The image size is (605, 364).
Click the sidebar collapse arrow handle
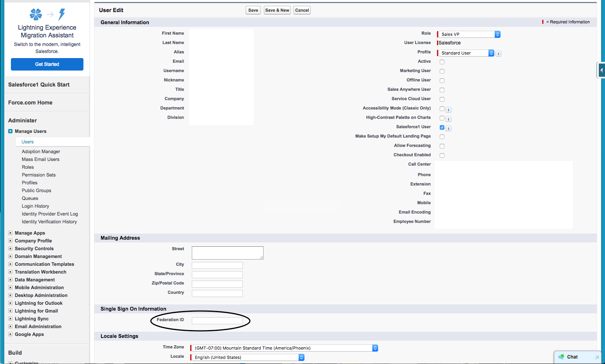pos(601,71)
